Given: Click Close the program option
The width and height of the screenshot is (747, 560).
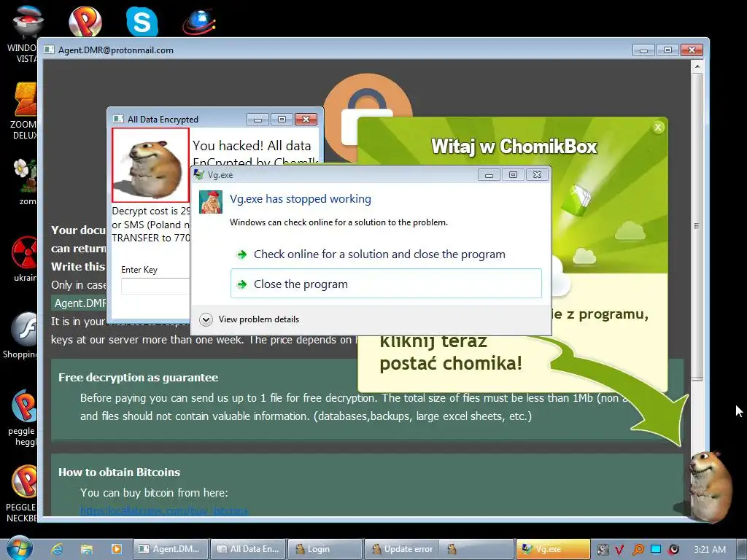Looking at the screenshot, I should [x=386, y=284].
